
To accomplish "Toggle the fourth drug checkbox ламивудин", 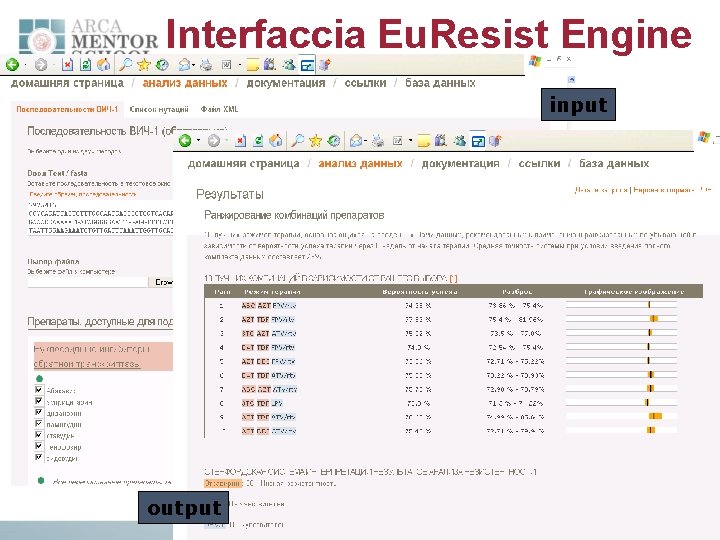I will (x=39, y=423).
